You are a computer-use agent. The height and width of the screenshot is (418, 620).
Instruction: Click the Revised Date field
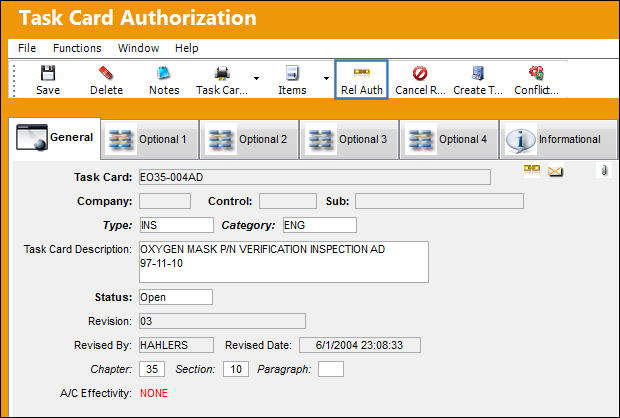[x=360, y=345]
